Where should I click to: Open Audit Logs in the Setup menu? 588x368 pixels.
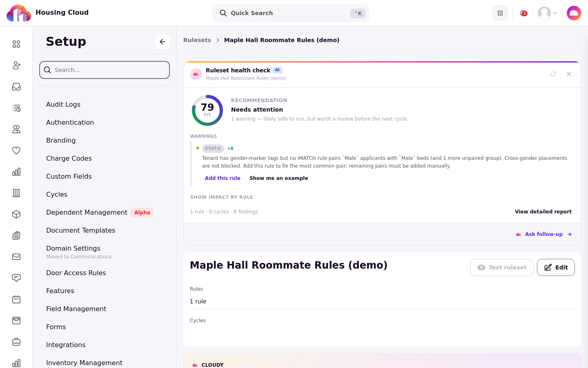(63, 104)
